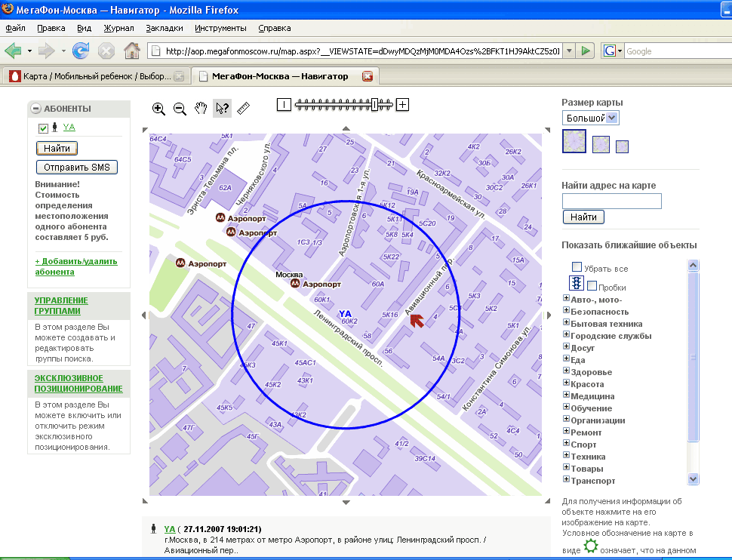Open the Вид menu
732x560 pixels.
coord(84,28)
